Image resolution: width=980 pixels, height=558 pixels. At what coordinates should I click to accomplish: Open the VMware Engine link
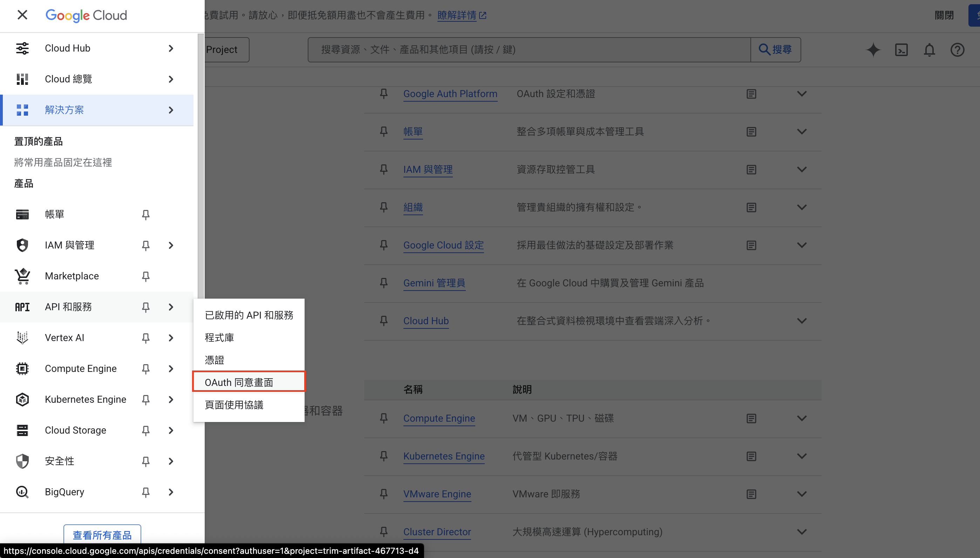tap(437, 494)
